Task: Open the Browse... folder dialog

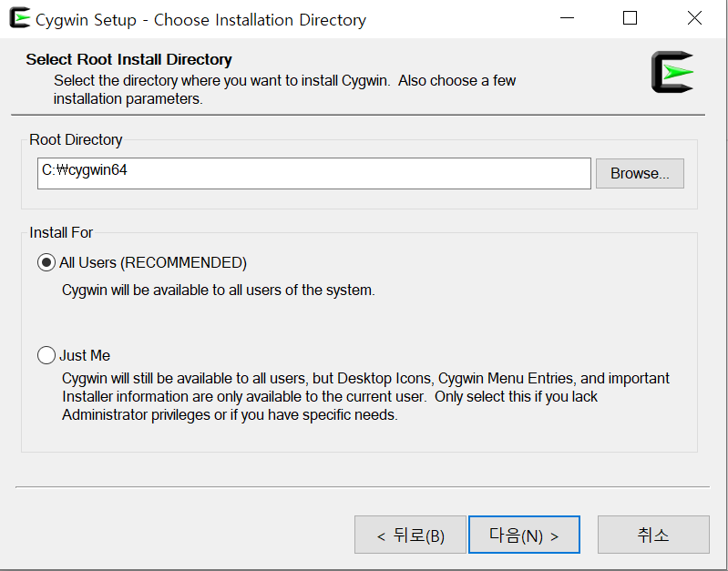Action: tap(640, 173)
